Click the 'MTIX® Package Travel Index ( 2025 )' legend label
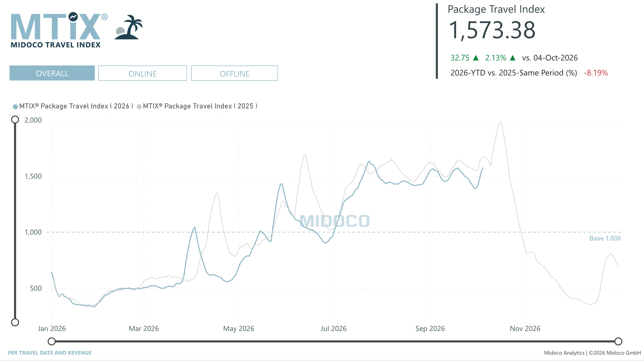Image resolution: width=644 pixels, height=361 pixels. pos(200,106)
